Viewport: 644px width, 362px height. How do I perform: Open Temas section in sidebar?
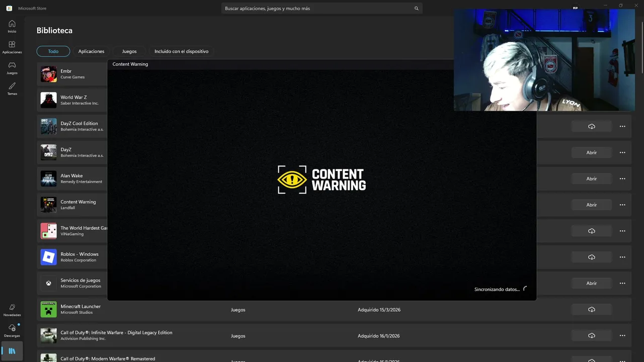tap(12, 89)
